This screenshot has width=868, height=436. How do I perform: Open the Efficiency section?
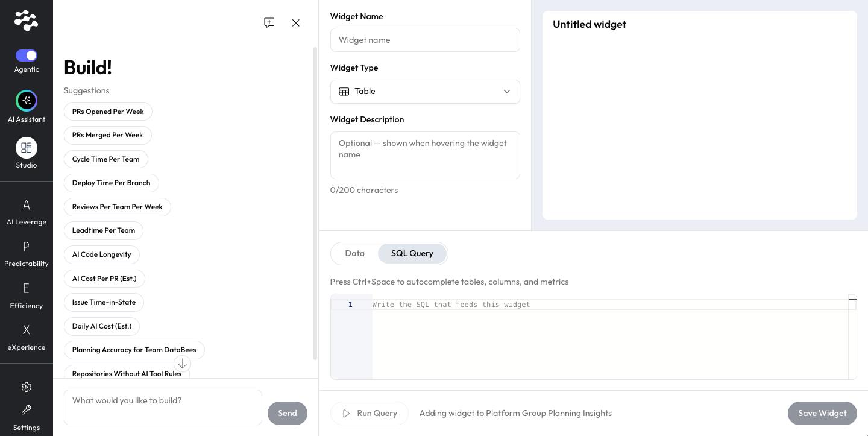[27, 296]
